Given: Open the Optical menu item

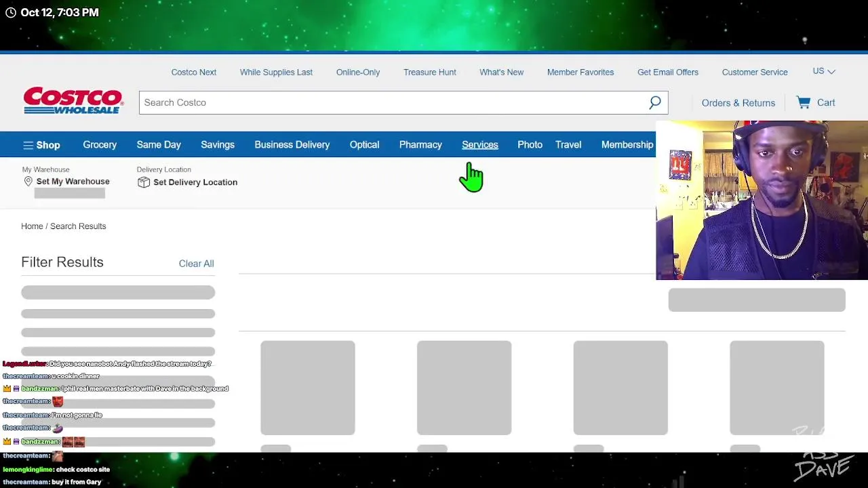Looking at the screenshot, I should [364, 144].
